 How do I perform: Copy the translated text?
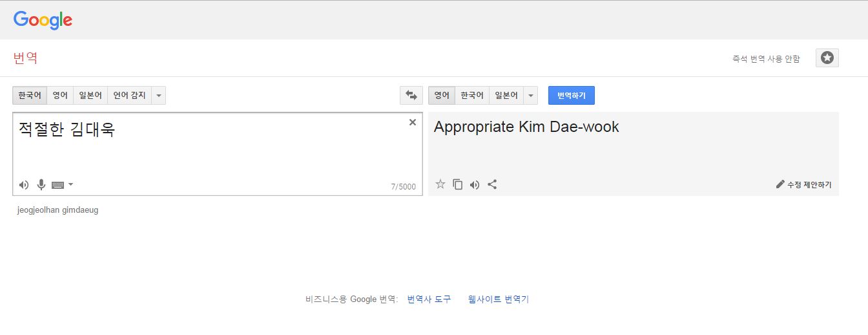pyautogui.click(x=458, y=184)
